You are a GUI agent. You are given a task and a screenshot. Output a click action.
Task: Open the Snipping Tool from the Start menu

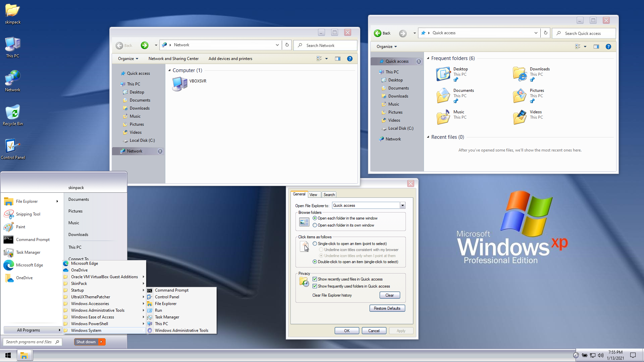[x=28, y=214]
